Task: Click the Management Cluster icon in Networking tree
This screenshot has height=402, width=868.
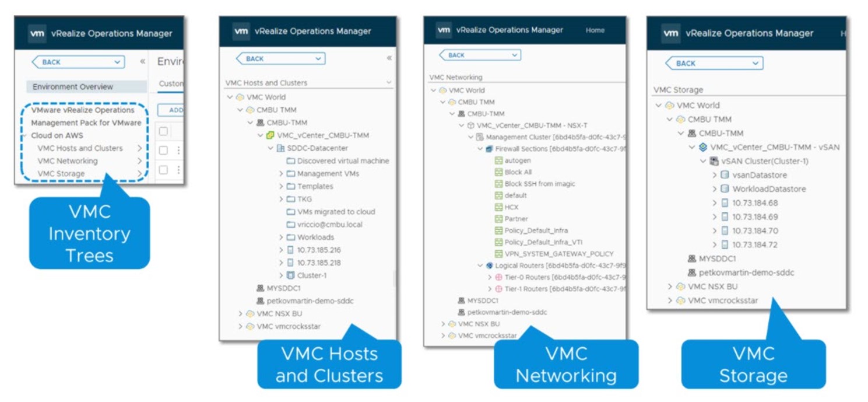Action: (480, 137)
